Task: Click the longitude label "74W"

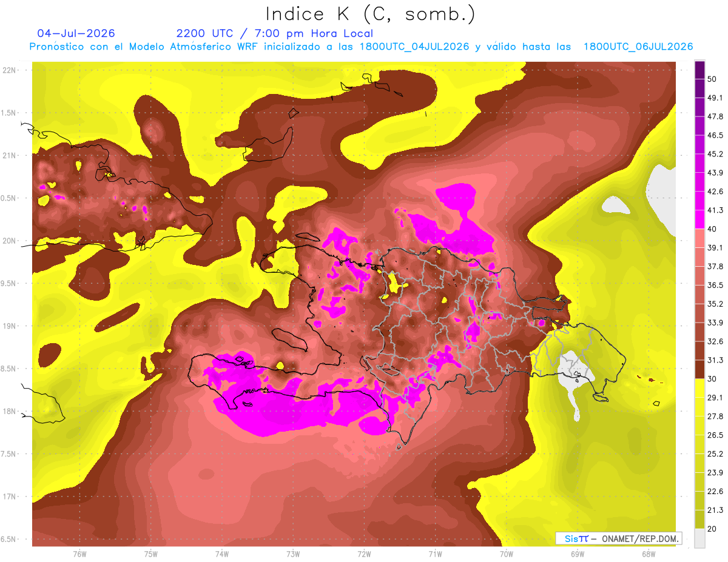Action: point(222,554)
